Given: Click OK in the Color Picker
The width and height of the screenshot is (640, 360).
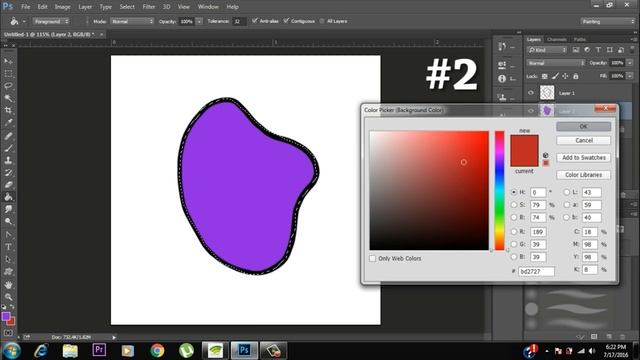Looking at the screenshot, I should (584, 127).
